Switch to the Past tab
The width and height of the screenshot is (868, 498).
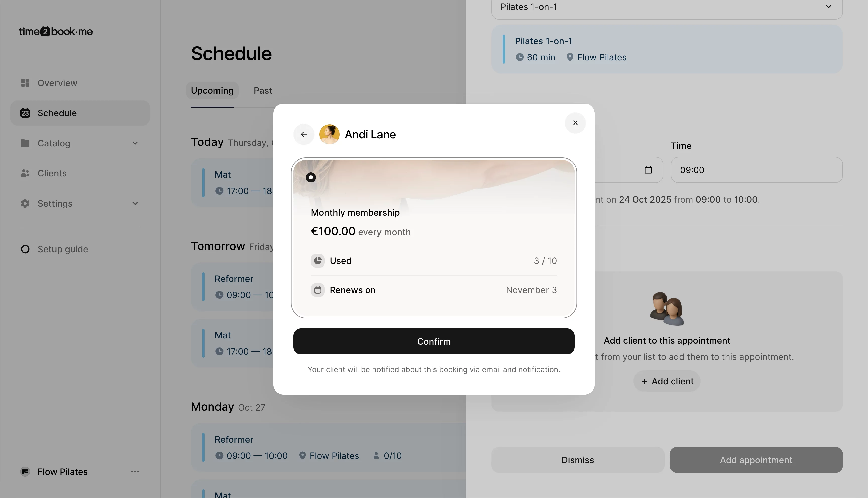pos(262,90)
